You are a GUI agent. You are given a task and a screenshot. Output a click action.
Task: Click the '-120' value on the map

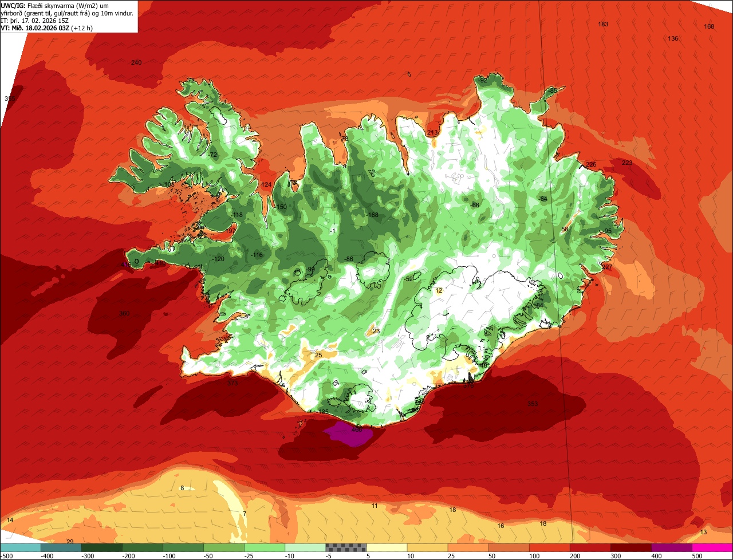point(218,259)
